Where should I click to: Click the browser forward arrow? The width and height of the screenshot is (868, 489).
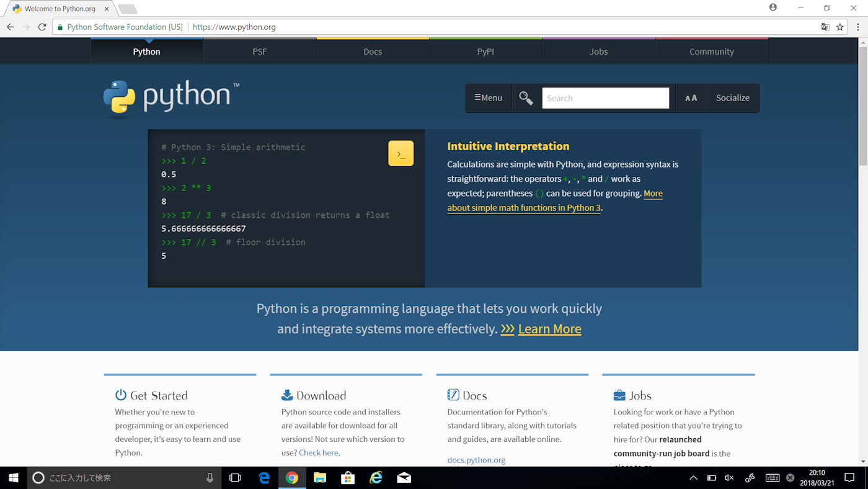[x=26, y=27]
